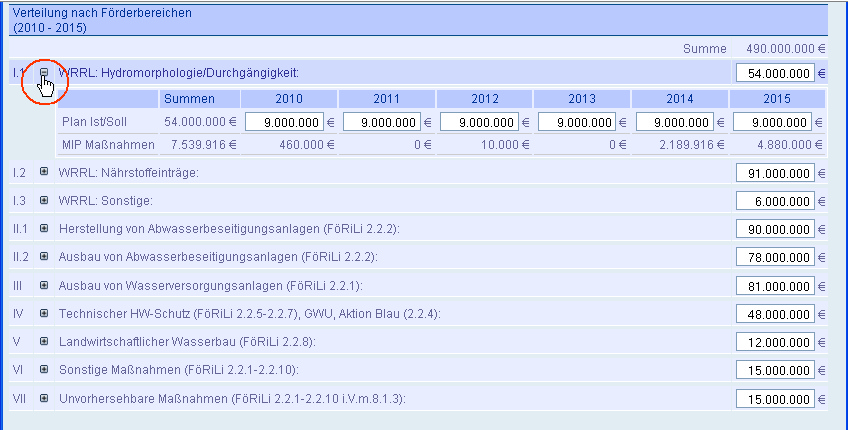The width and height of the screenshot is (848, 430).
Task: Click 'Ausbau von Wasserversorgungsanlagen (FöRiLi 2.2.1):' label
Action: (210, 286)
